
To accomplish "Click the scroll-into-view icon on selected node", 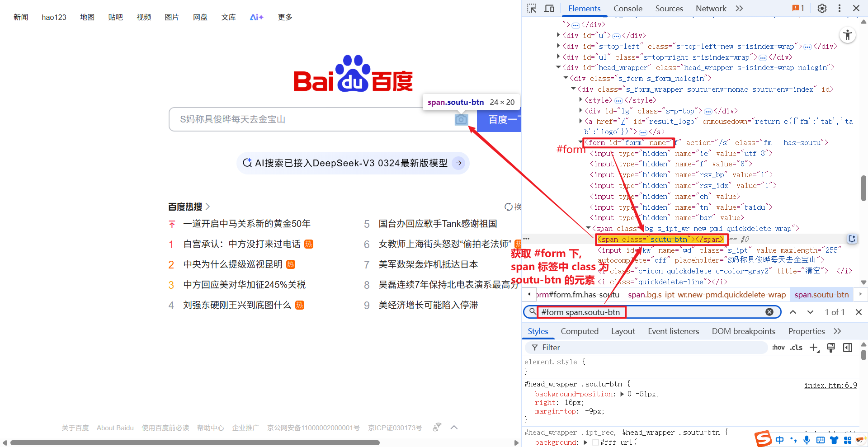I will point(852,239).
